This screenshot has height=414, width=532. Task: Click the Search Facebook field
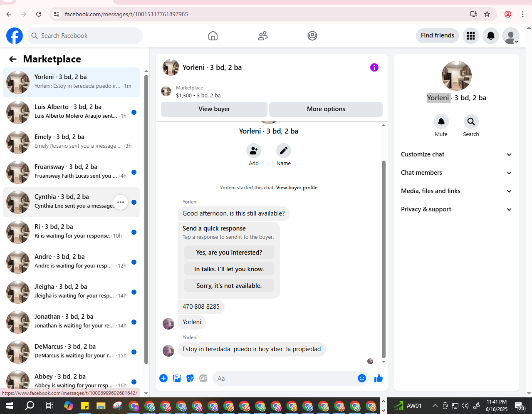84,36
